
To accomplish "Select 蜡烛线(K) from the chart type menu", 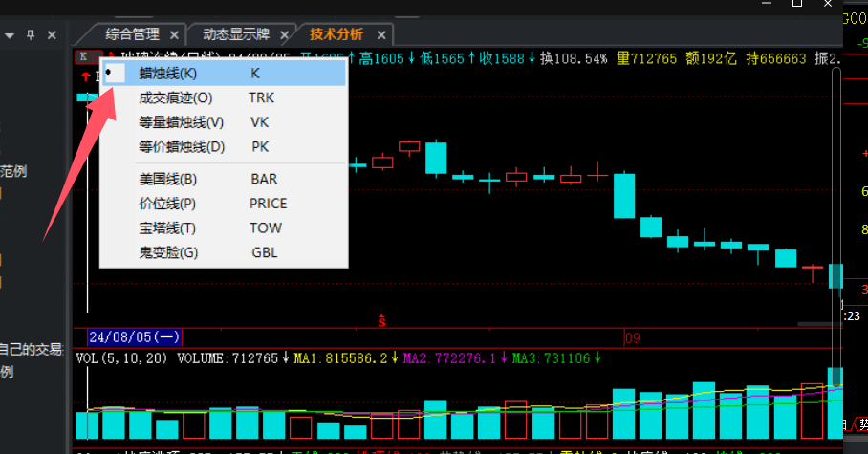I will [x=170, y=73].
